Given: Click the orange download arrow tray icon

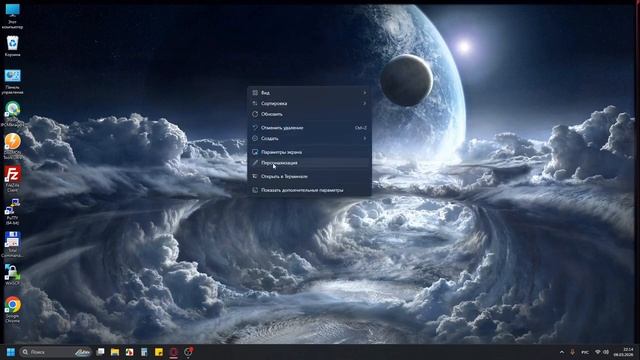Looking at the screenshot, I should pyautogui.click(x=573, y=352).
